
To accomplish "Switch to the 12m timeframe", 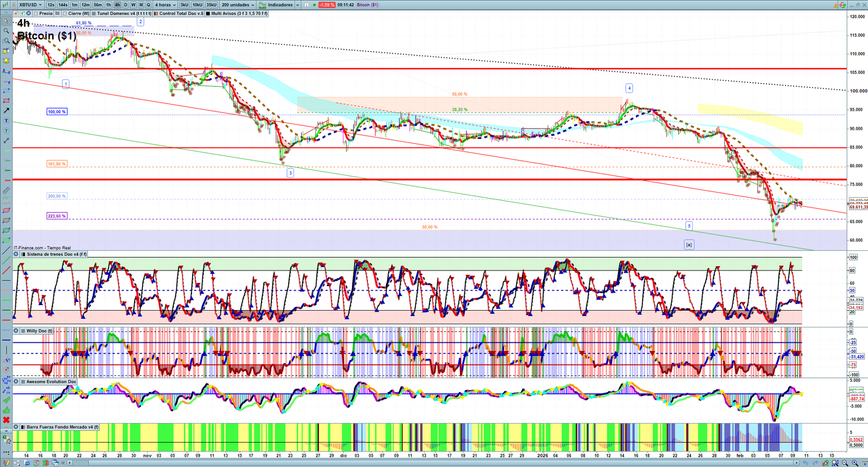I will [x=85, y=5].
